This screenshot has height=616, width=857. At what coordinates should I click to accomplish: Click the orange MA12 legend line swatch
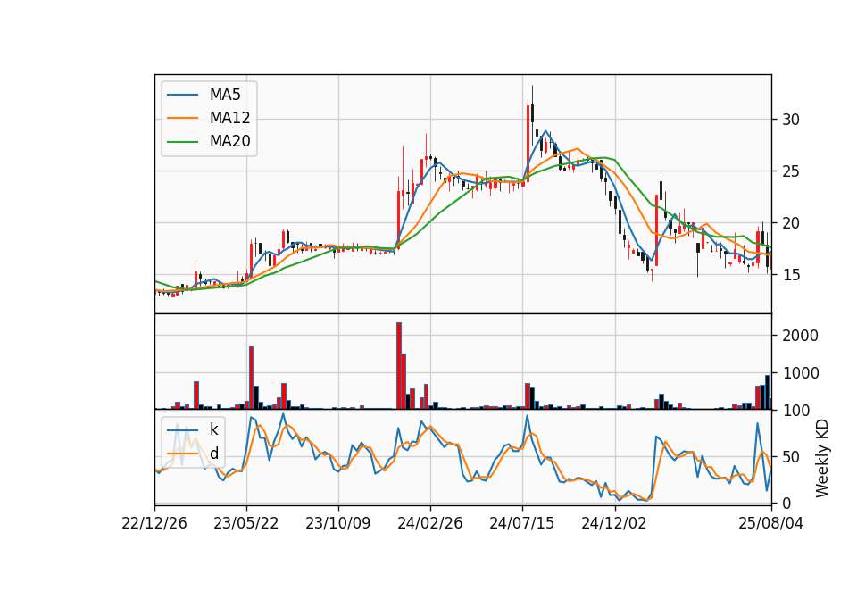183,118
